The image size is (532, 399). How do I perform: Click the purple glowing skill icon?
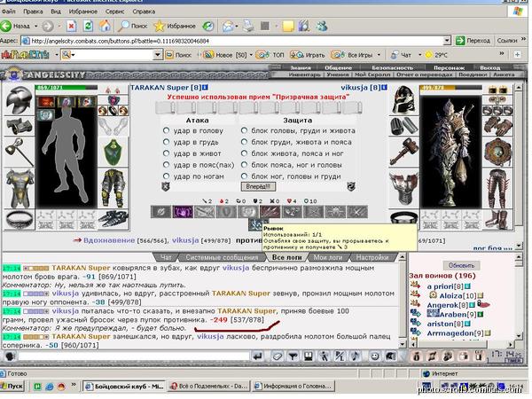(183, 212)
